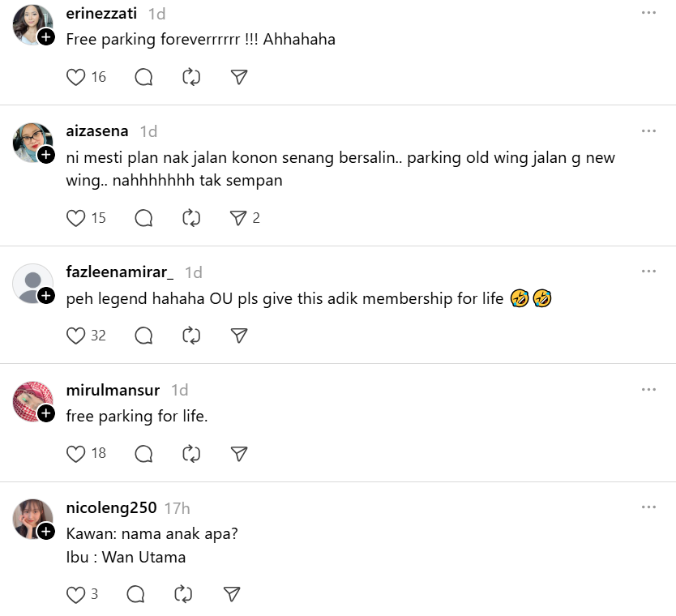Follow mirulmansur using plus badge on avatar

(x=46, y=414)
